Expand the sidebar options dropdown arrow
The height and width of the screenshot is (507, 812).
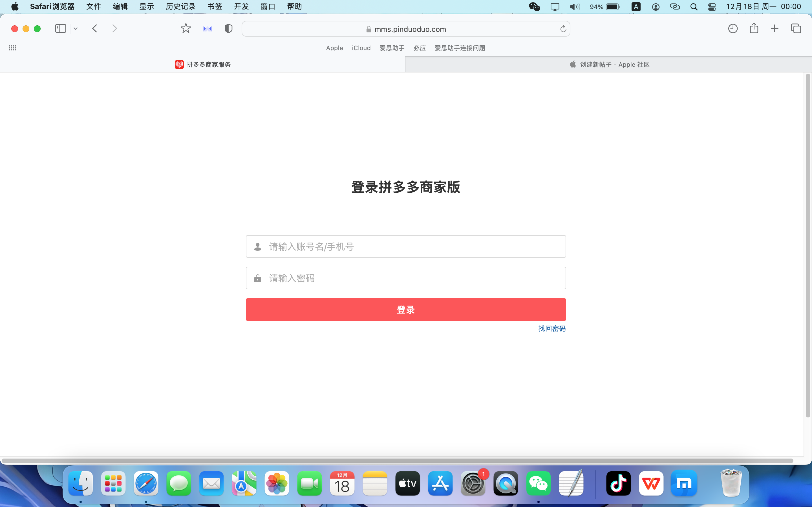pos(76,29)
